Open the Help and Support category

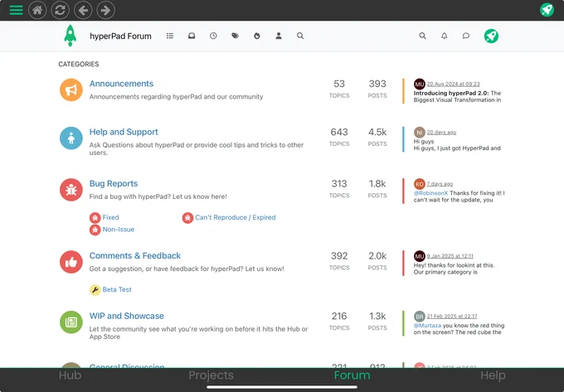(x=124, y=132)
